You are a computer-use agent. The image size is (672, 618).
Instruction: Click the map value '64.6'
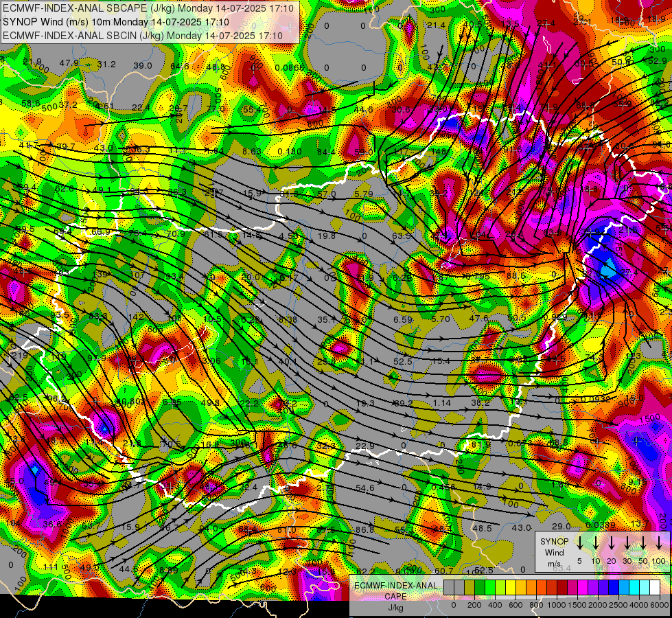click(x=180, y=66)
